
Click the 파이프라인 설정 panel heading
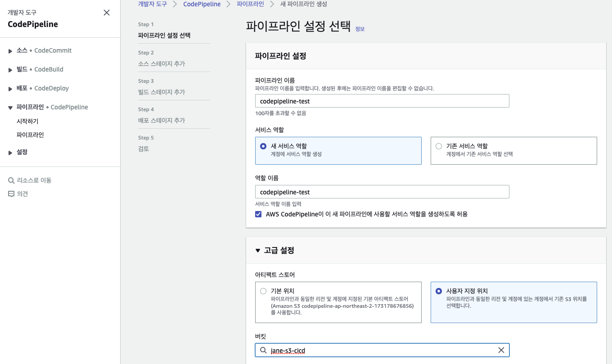pos(281,56)
